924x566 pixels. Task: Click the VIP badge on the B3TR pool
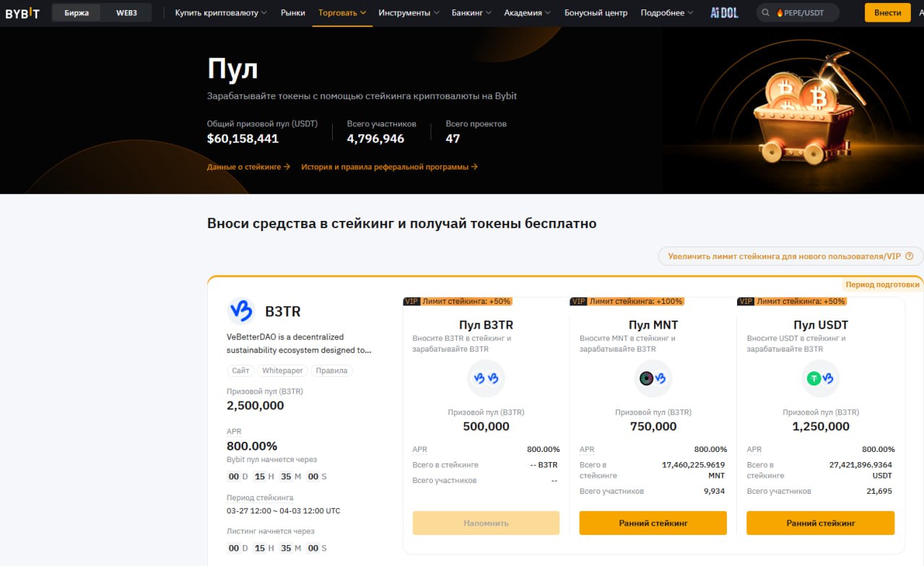[411, 302]
